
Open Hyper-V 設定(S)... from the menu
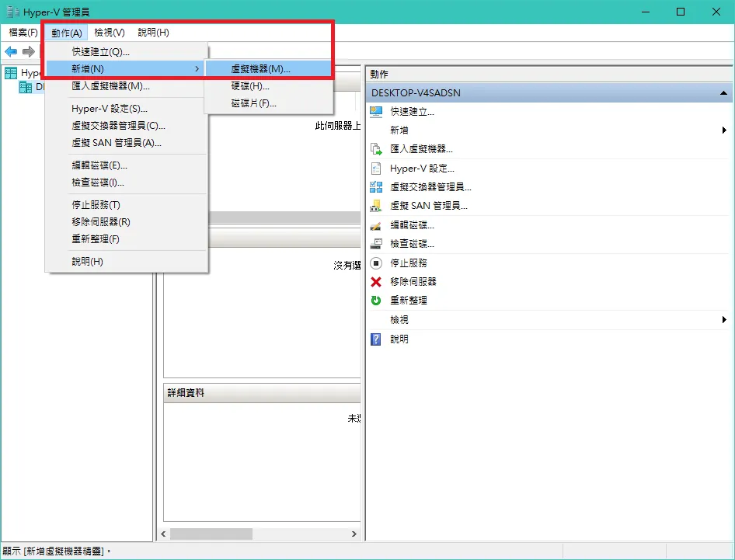pyautogui.click(x=127, y=109)
